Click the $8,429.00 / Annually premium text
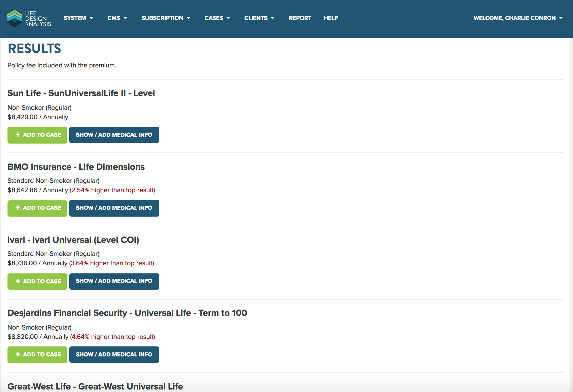The image size is (573, 392). tap(38, 117)
